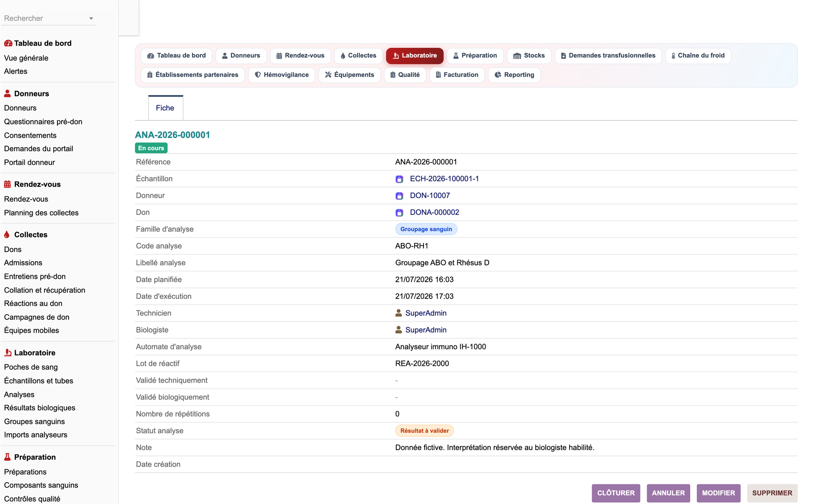Viewport: 815px width, 504px height.
Task: Click the ANNULER button
Action: [x=668, y=493]
